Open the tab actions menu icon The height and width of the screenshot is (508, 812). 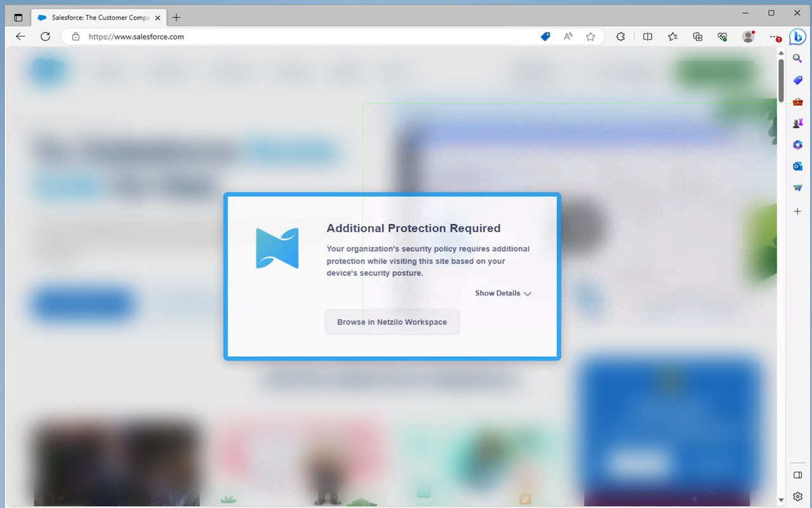point(18,18)
